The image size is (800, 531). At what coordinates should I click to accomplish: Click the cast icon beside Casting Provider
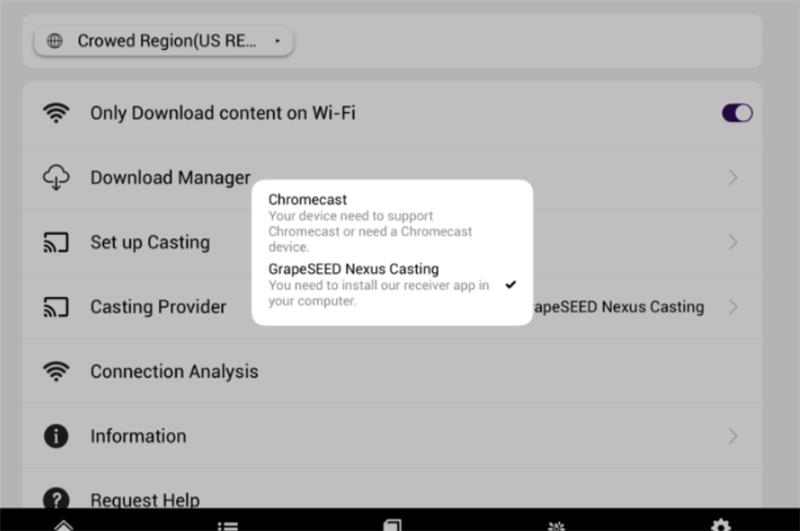point(56,307)
